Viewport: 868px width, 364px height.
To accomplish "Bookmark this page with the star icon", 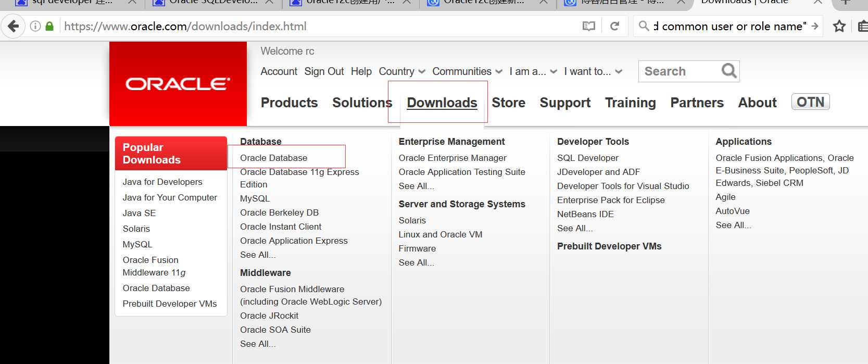I will 839,26.
